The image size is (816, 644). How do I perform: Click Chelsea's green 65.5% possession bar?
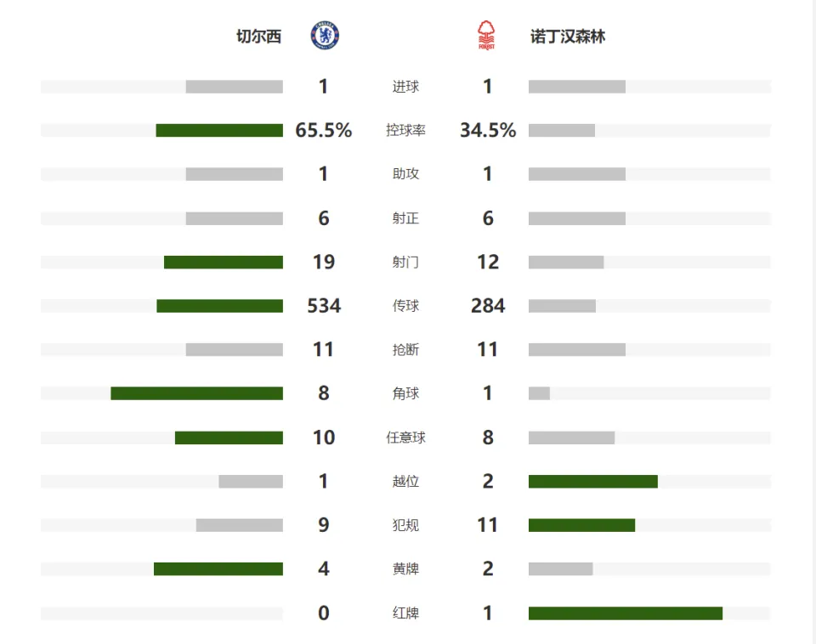219,130
